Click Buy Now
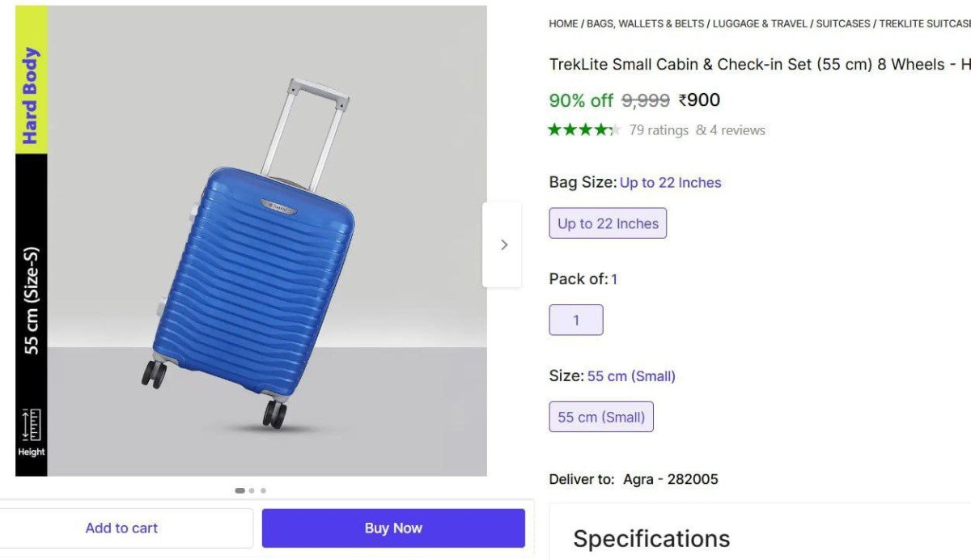 pyautogui.click(x=393, y=528)
